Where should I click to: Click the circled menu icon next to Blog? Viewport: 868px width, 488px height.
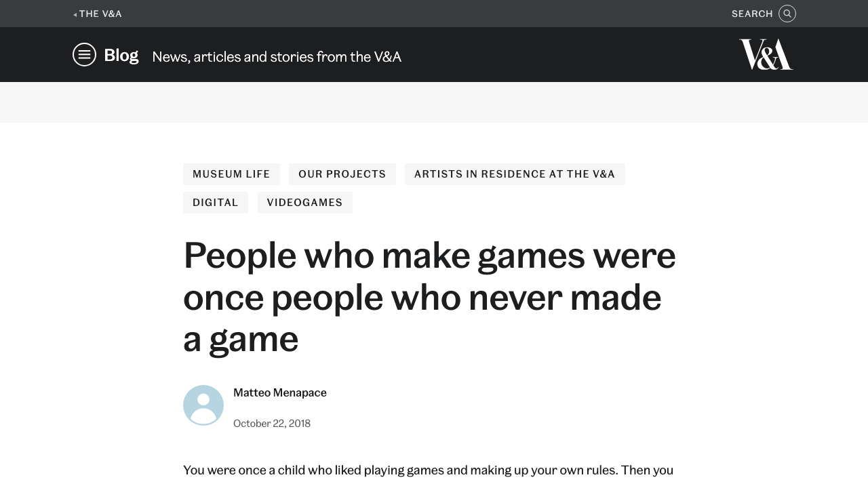84,54
